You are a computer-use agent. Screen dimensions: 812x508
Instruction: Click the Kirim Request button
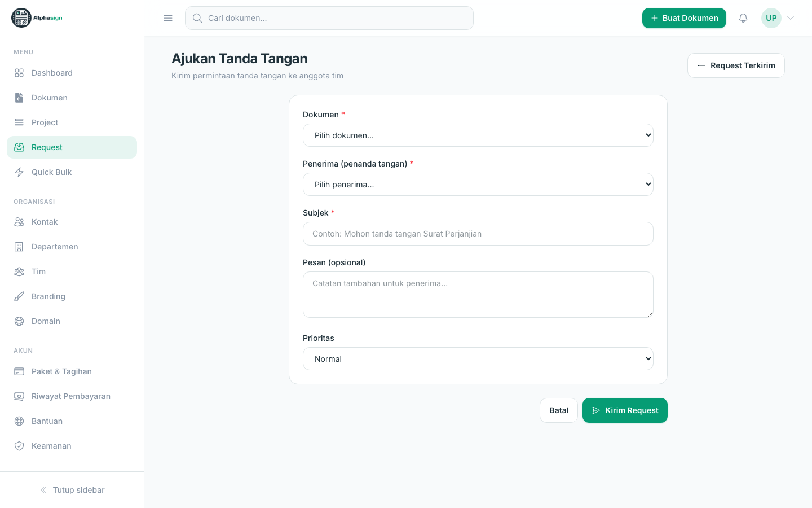pyautogui.click(x=625, y=410)
